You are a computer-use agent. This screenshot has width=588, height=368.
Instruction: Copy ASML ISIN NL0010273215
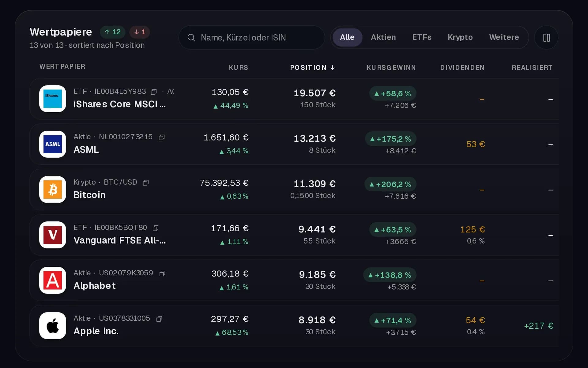click(x=162, y=137)
